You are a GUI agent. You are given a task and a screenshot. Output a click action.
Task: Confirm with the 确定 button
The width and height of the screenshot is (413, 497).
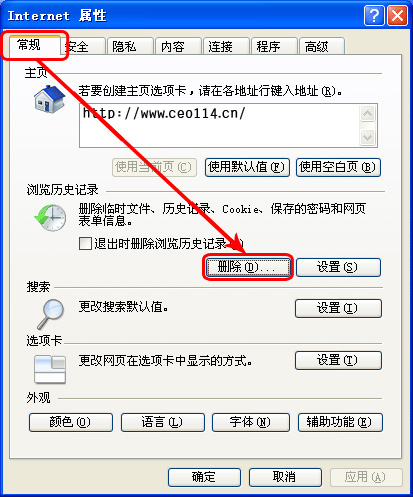coord(204,477)
